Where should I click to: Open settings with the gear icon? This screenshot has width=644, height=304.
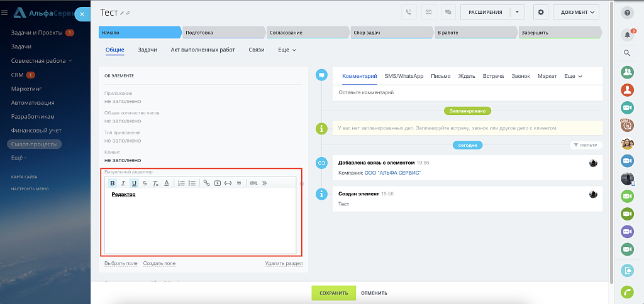(x=540, y=12)
